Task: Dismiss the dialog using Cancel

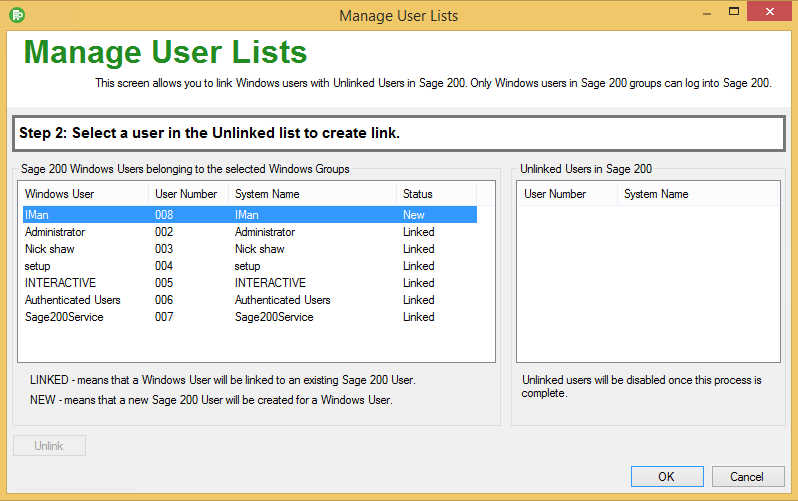Action: (748, 477)
